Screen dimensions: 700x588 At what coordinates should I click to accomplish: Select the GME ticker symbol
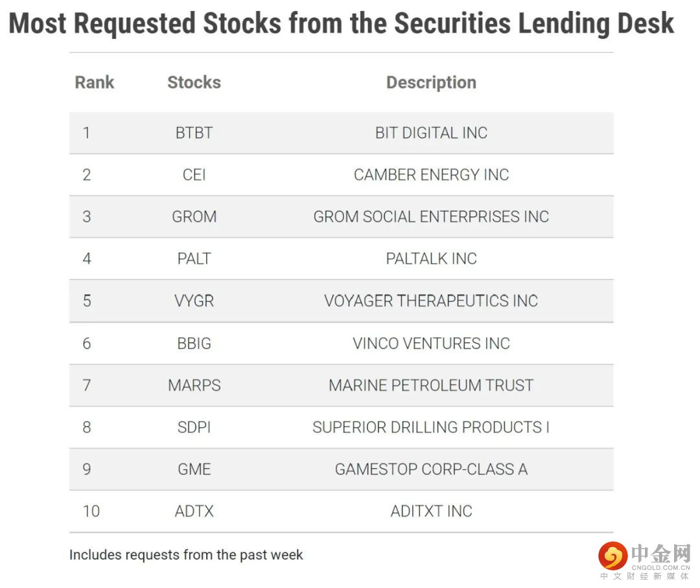(x=194, y=469)
